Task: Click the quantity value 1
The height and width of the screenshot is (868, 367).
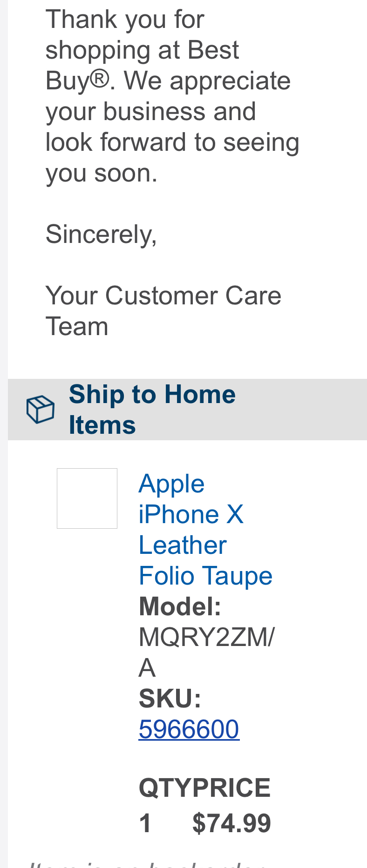Action: click(x=145, y=823)
